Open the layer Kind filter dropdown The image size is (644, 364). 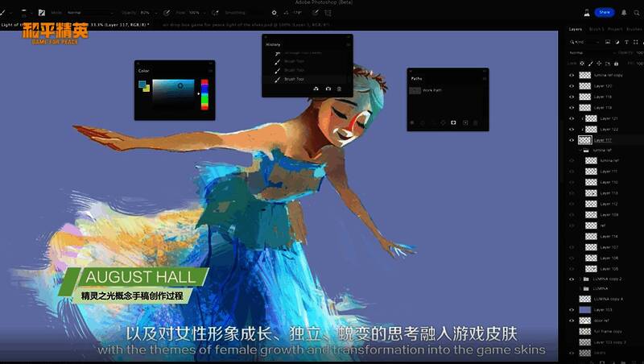coord(586,42)
